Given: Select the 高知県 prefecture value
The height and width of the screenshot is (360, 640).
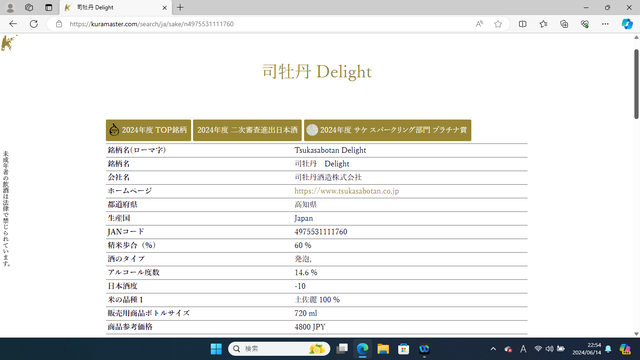Looking at the screenshot, I should (305, 204).
